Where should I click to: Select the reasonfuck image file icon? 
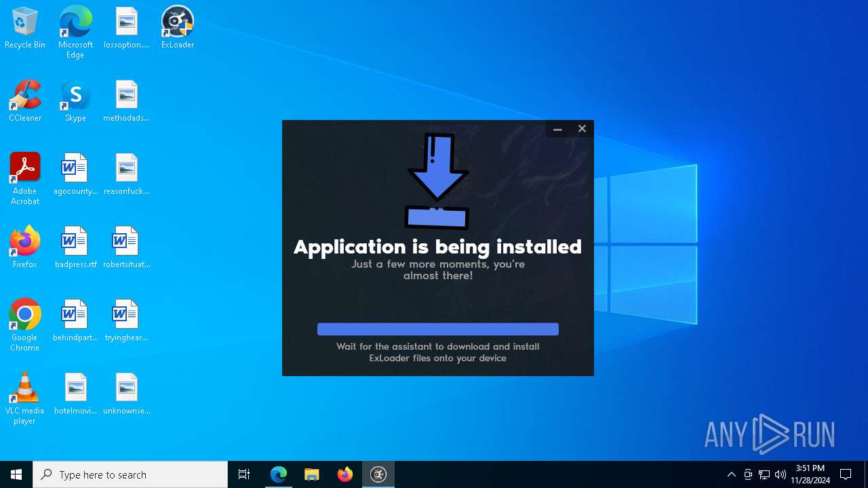[126, 175]
